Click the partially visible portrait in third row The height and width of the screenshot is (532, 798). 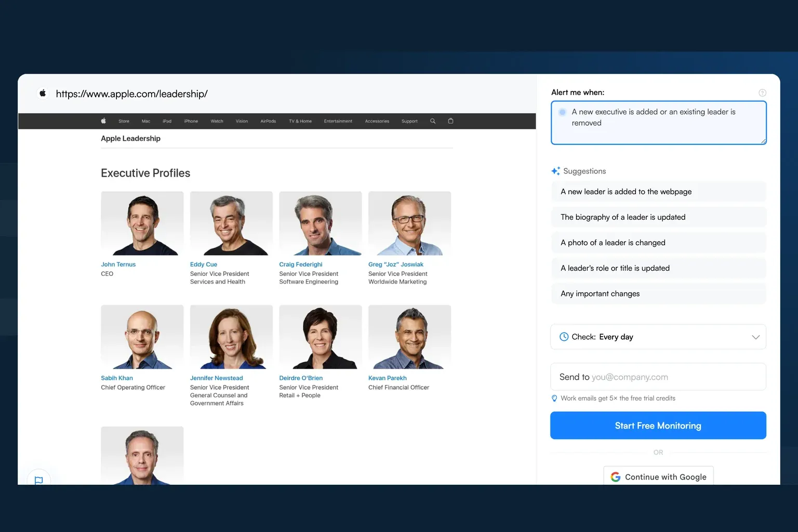coord(142,456)
